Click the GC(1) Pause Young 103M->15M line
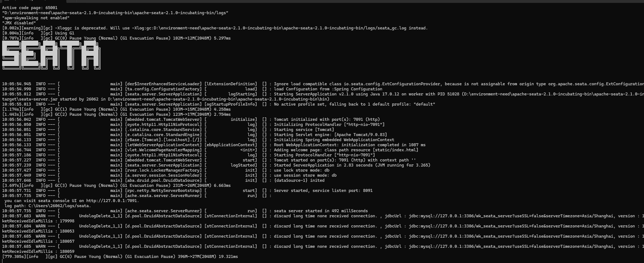This screenshot has height=263, width=644. pyautogui.click(x=116, y=109)
